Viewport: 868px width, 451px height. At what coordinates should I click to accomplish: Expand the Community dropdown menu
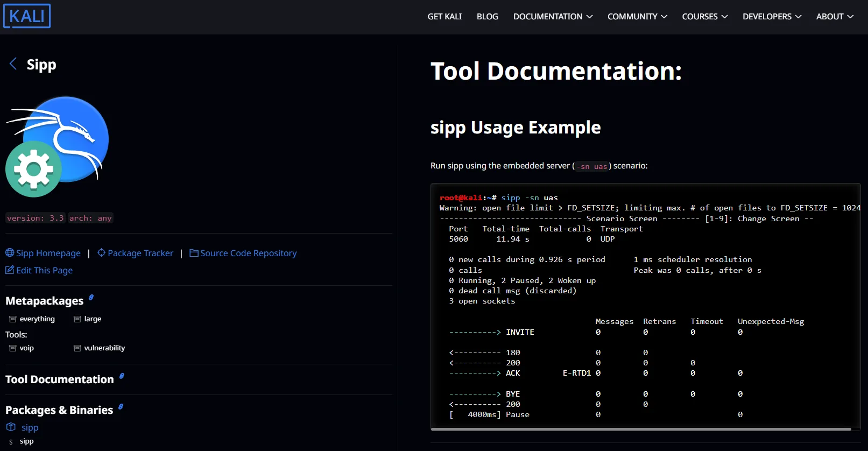638,17
